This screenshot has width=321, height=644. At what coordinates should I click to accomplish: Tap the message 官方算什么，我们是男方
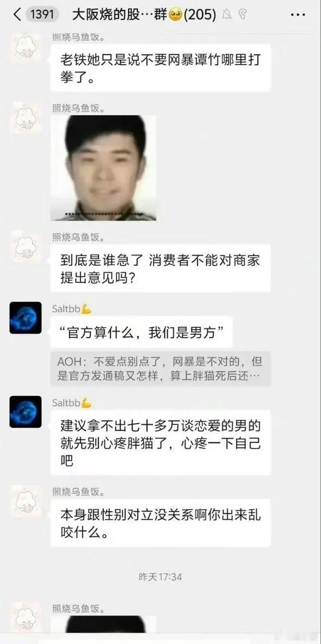[141, 332]
